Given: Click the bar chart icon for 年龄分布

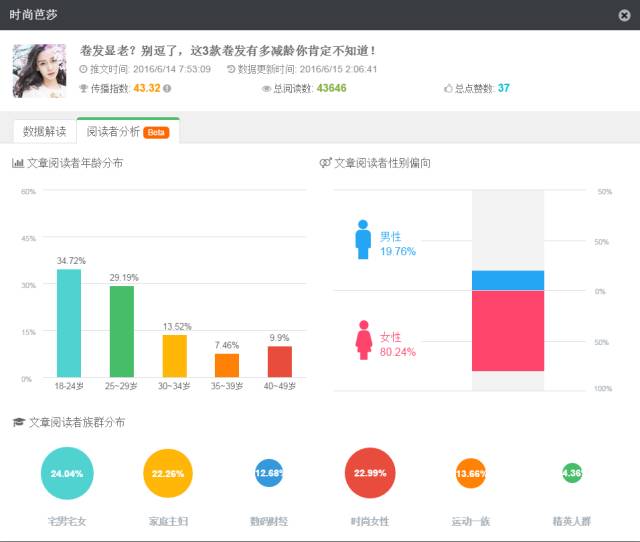Looking at the screenshot, I should point(18,163).
